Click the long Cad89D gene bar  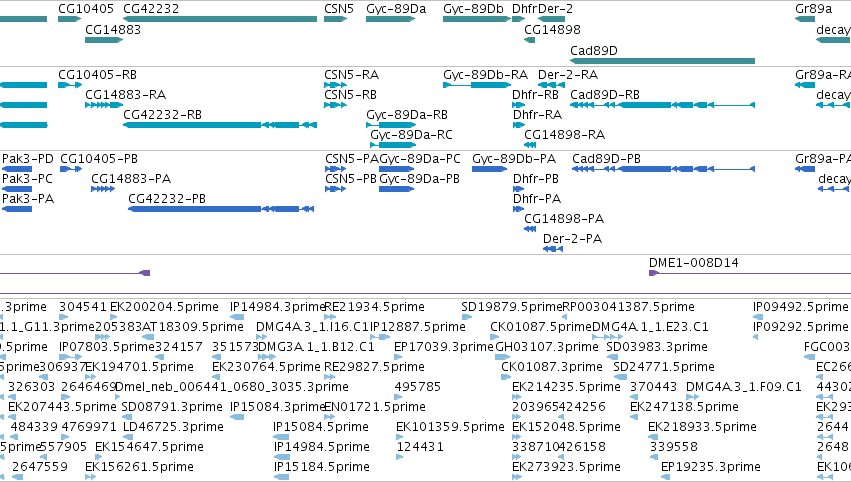coord(662,61)
